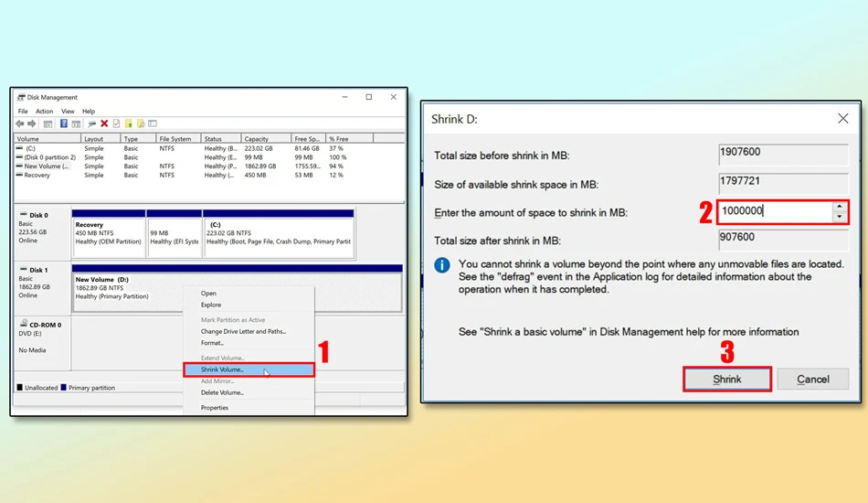Click the Shrink button
The width and height of the screenshot is (868, 503).
coord(727,380)
